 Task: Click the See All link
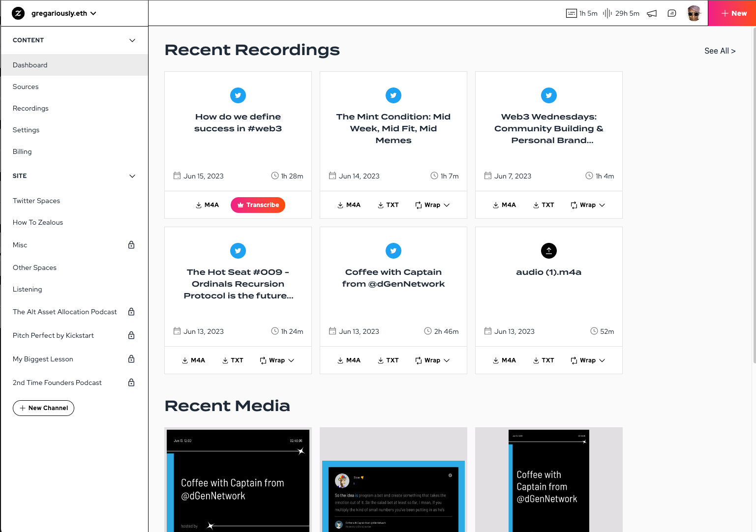720,51
